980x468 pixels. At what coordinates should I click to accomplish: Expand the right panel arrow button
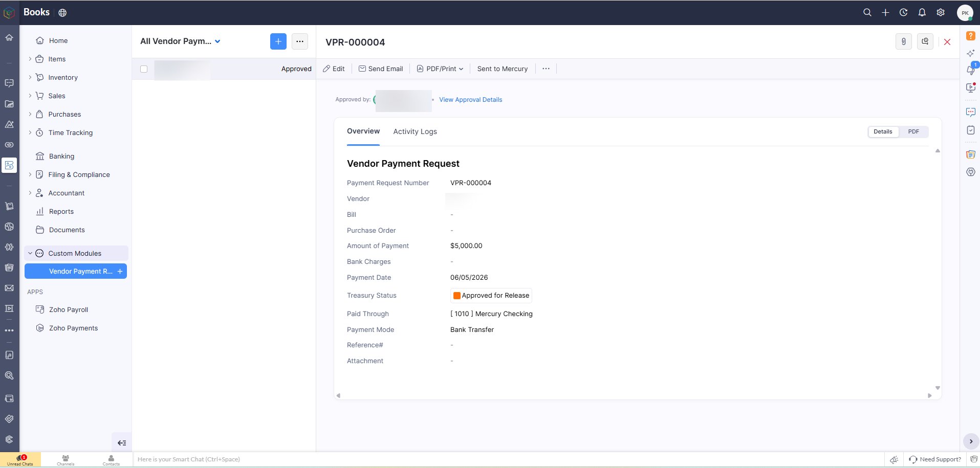click(x=971, y=441)
